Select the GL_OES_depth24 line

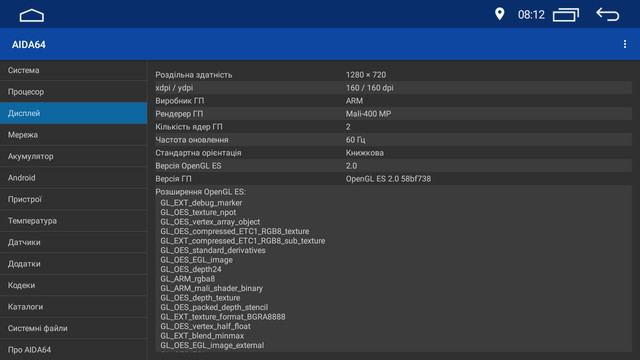(x=191, y=269)
